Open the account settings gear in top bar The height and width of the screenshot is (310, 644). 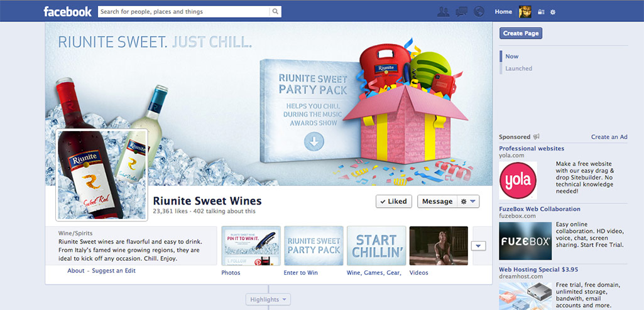click(553, 12)
